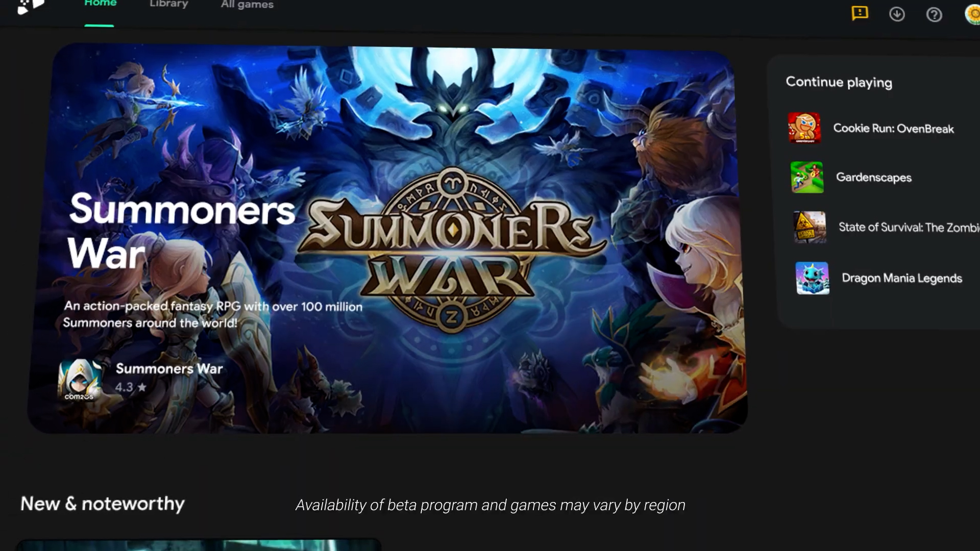Viewport: 980px width, 551px height.
Task: Click the Summoners War app icon
Action: pyautogui.click(x=80, y=379)
